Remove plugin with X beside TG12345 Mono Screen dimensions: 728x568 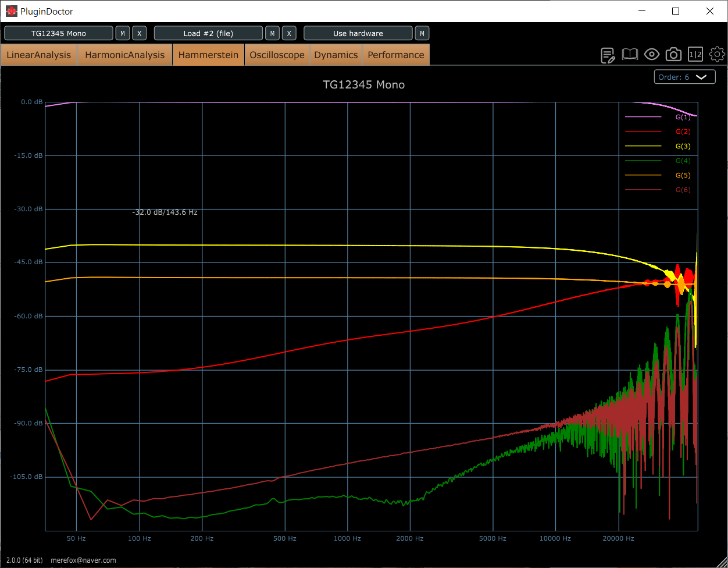[x=140, y=33]
